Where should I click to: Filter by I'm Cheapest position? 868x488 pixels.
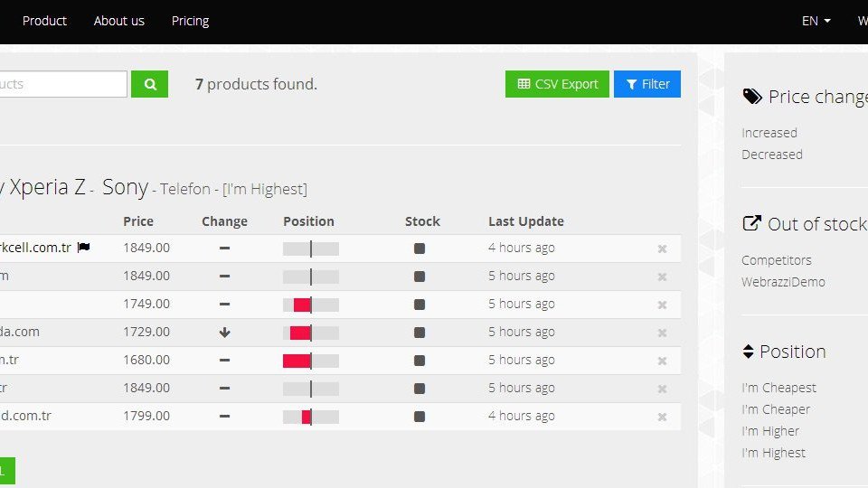point(778,388)
